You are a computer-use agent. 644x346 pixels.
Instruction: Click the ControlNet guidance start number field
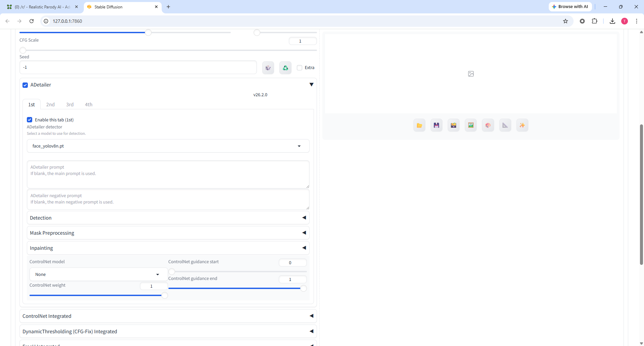[293, 263]
